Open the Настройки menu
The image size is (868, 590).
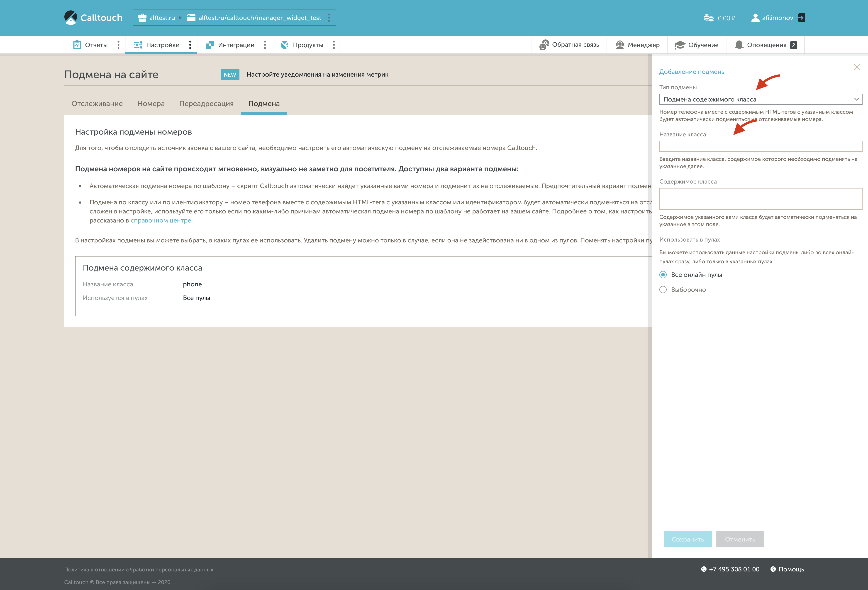[x=163, y=45]
